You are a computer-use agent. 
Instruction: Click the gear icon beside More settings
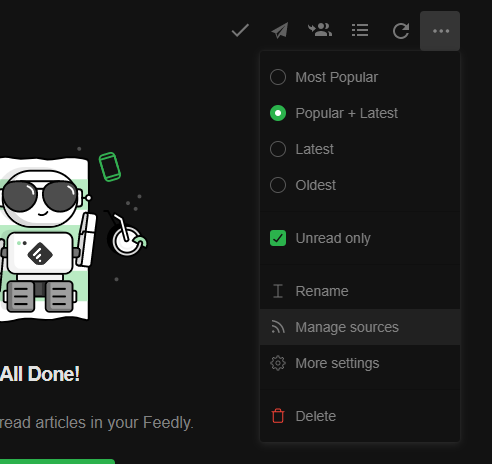pos(278,363)
